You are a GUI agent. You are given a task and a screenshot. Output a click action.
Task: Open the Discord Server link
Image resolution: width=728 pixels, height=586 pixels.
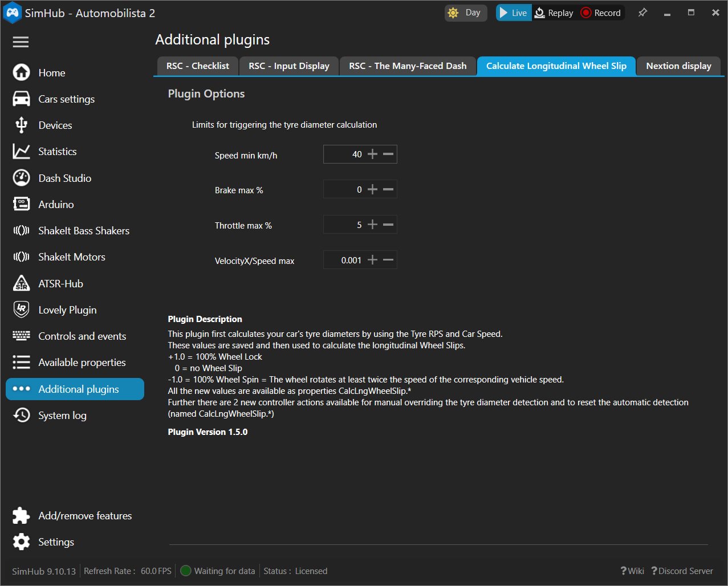[682, 571]
